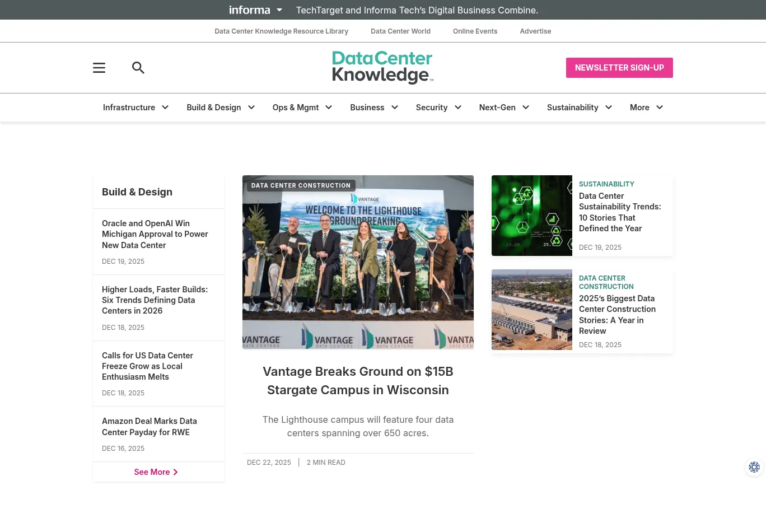
Task: Click the See More arrow chevron
Action: [175, 472]
